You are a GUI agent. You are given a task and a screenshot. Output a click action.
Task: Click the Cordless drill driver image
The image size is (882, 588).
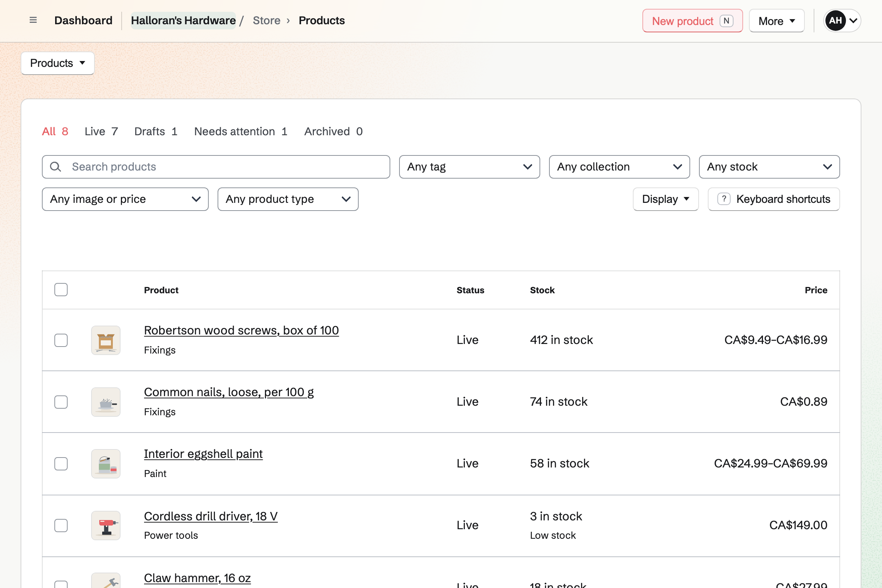click(106, 526)
